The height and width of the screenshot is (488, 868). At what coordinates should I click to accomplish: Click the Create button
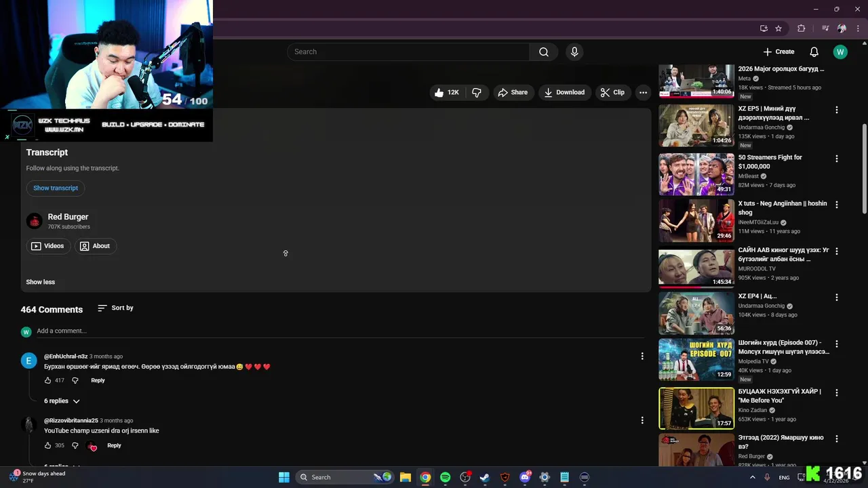click(x=778, y=52)
